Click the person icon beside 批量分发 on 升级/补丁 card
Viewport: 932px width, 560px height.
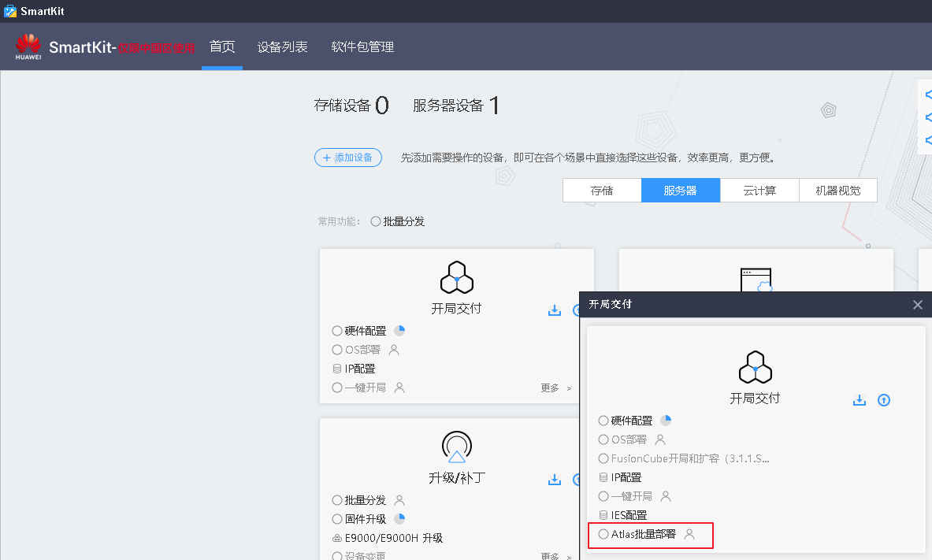coord(399,500)
